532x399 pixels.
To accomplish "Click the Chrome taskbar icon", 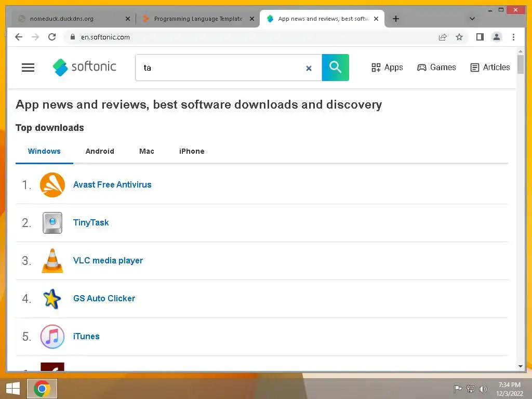I will (42, 389).
